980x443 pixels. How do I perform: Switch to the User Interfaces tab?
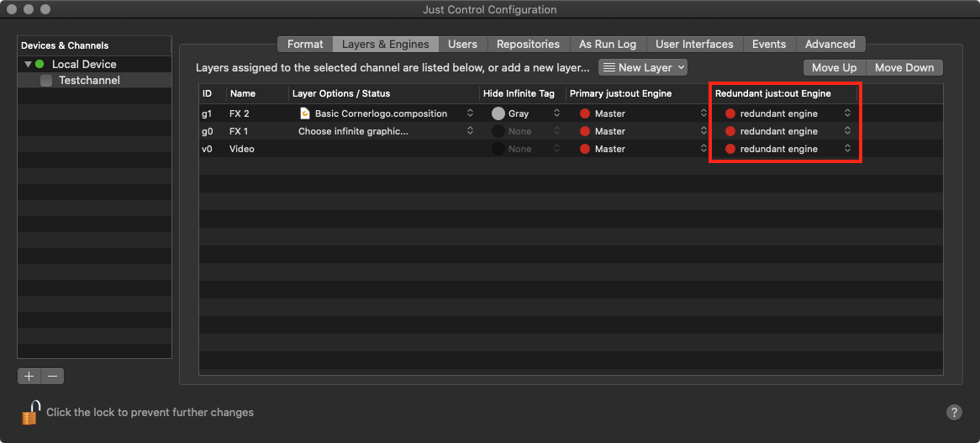tap(694, 45)
